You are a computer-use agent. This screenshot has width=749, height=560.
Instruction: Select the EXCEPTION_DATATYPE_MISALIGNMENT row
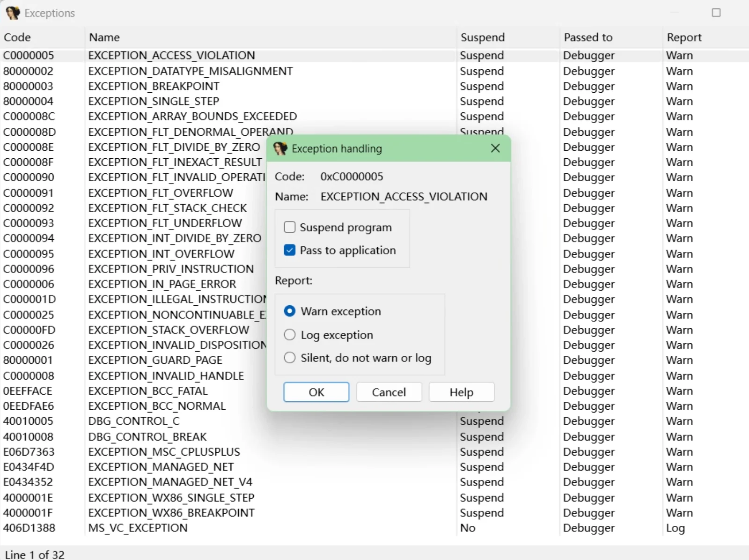[374, 71]
